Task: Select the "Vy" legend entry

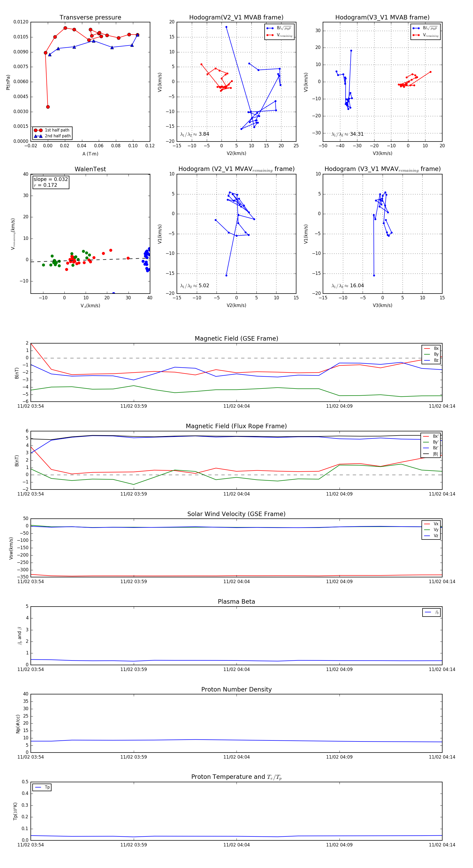Action: click(x=431, y=530)
